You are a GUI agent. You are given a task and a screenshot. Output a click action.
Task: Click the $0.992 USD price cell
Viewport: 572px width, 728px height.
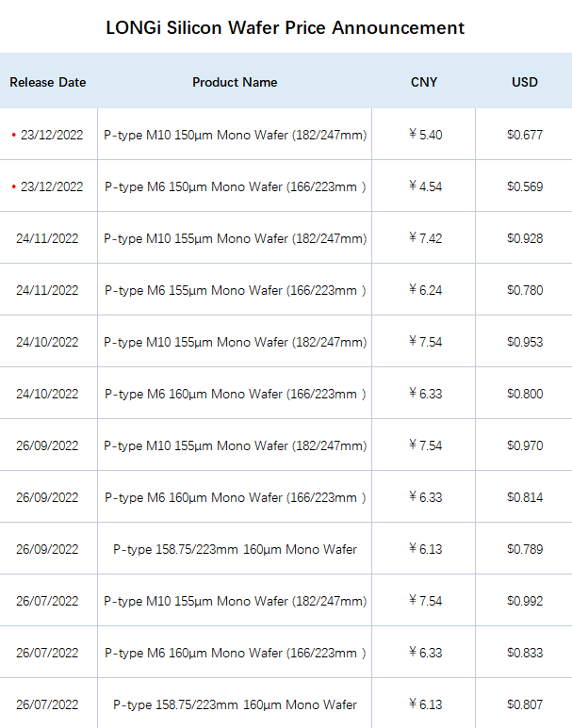[x=525, y=601]
